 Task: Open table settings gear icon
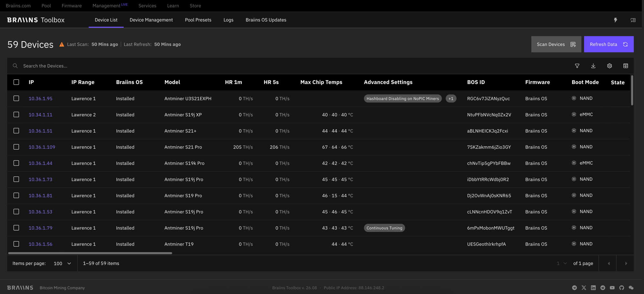(x=610, y=66)
